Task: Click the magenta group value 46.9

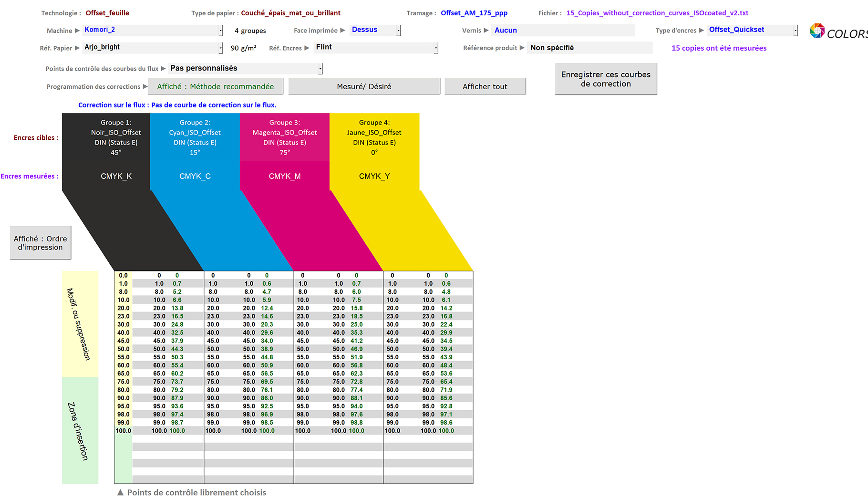Action: [357, 349]
